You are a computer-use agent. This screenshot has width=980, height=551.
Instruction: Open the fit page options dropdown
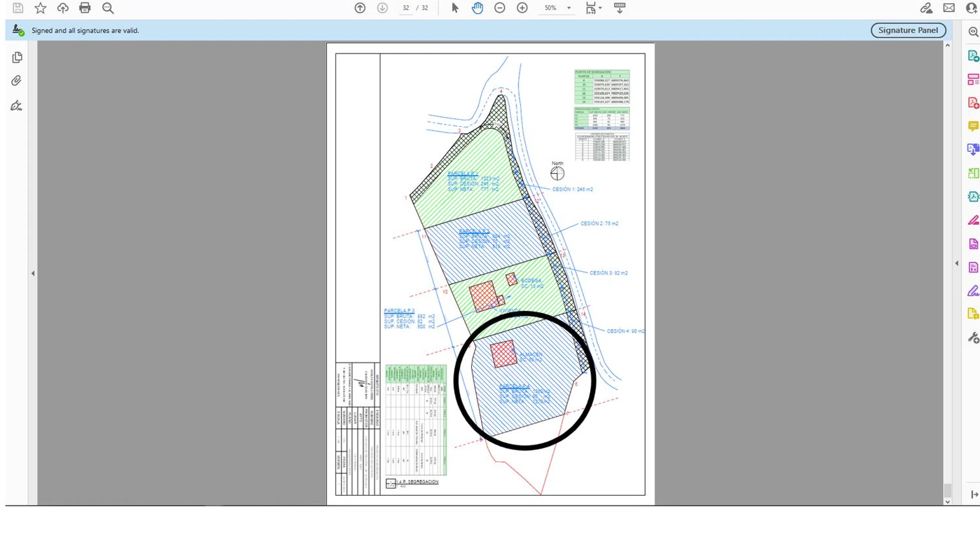[x=600, y=8]
